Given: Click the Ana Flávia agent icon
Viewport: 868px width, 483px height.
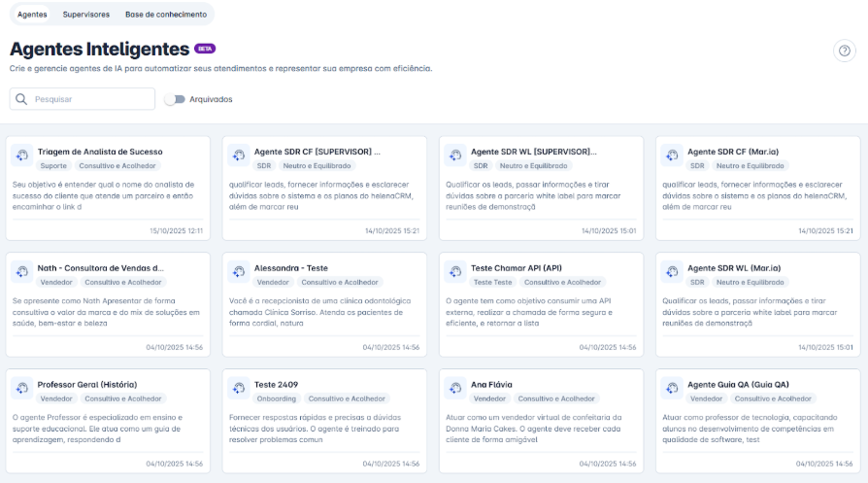Looking at the screenshot, I should [x=455, y=388].
